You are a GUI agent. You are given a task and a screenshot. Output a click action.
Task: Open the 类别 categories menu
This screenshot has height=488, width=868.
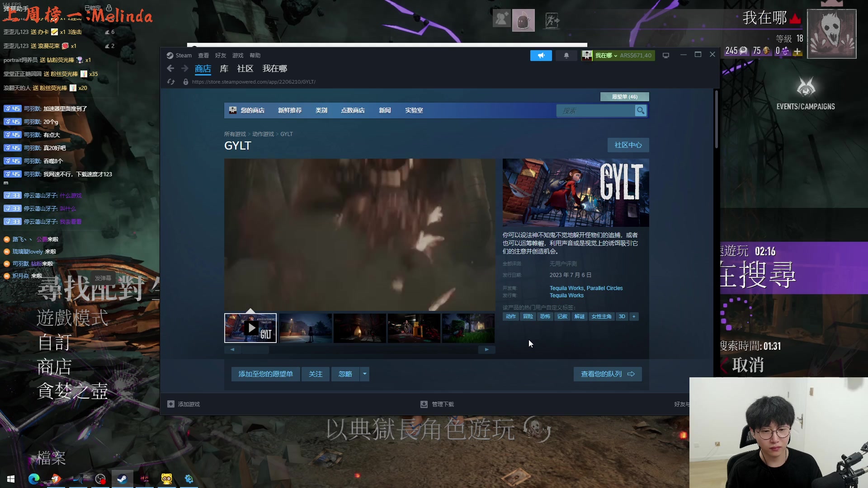tap(321, 110)
